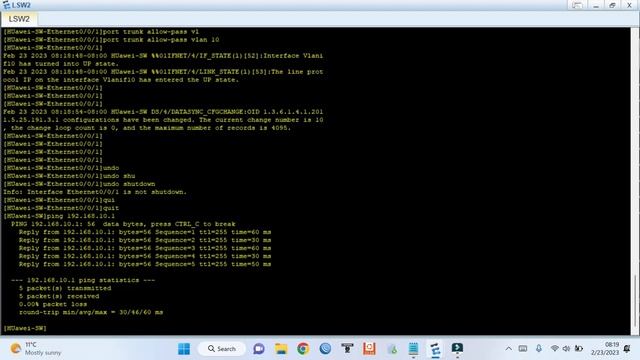Open File Explorer from taskbar

pyautogui.click(x=281, y=349)
